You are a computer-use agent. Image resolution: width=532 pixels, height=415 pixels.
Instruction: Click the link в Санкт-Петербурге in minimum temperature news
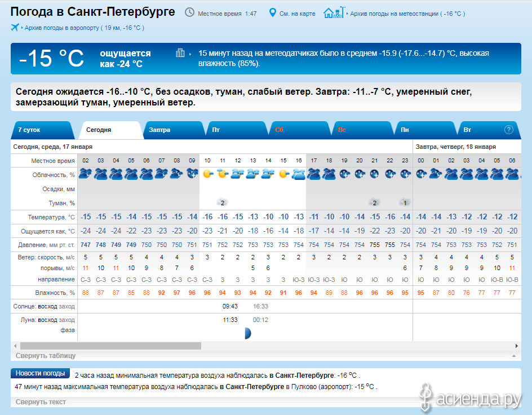pyautogui.click(x=302, y=376)
